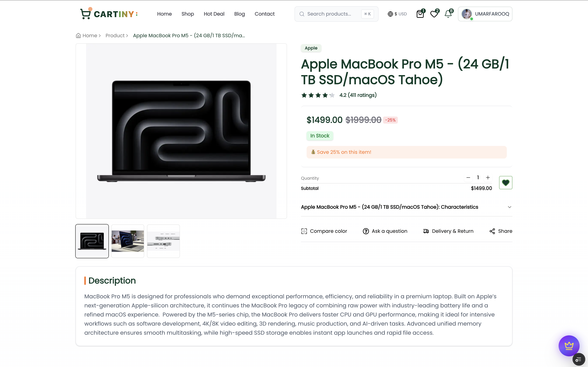Click the Compare color icon
This screenshot has width=588, height=367.
tap(304, 231)
